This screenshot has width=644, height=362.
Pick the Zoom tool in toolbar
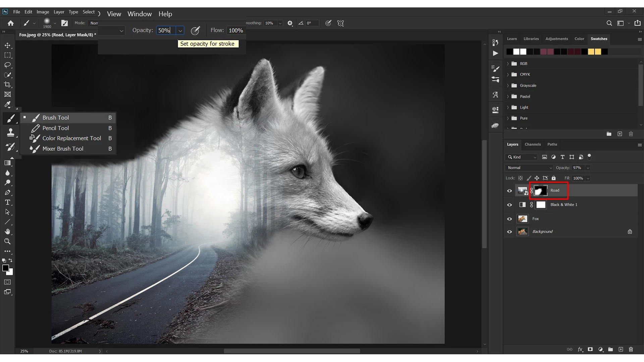[7, 241]
